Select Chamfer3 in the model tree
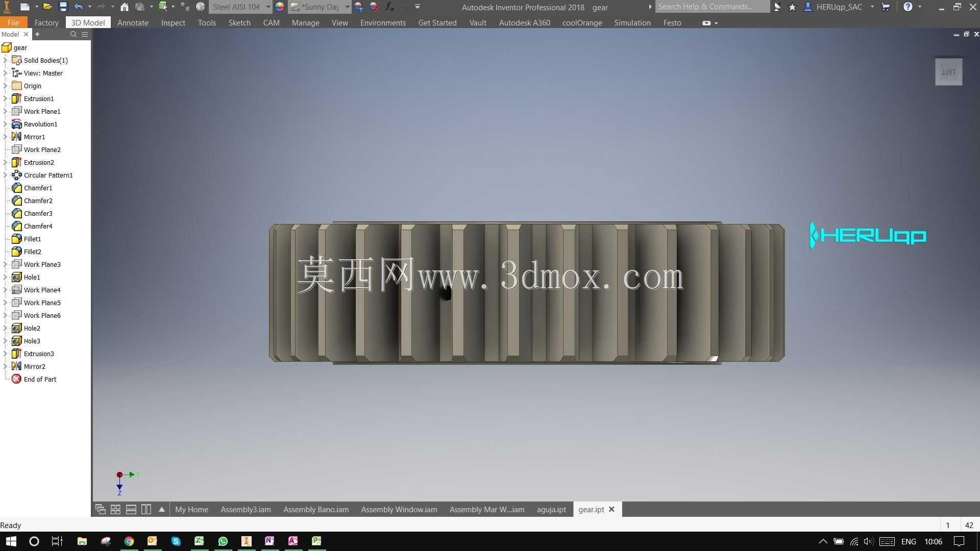 tap(38, 213)
